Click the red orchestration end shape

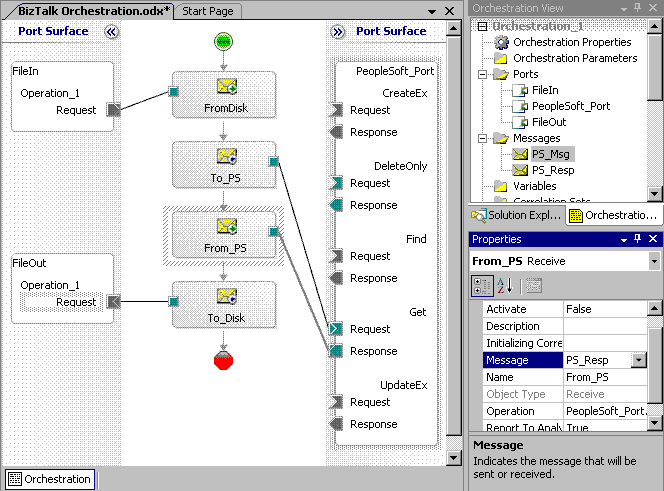pos(223,360)
